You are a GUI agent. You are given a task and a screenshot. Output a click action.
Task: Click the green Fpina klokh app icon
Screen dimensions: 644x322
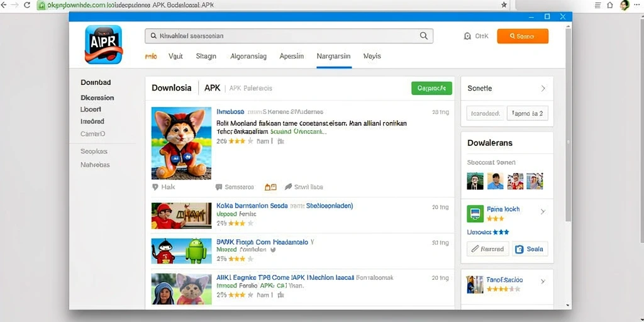[475, 214]
